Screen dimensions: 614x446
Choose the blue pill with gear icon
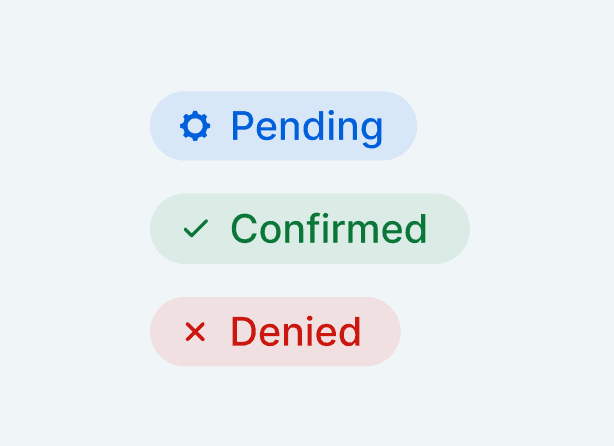(284, 126)
